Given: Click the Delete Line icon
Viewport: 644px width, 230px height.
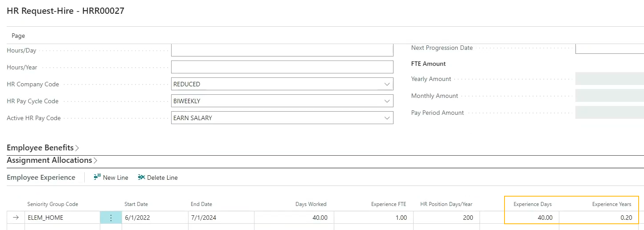Looking at the screenshot, I should click(141, 178).
